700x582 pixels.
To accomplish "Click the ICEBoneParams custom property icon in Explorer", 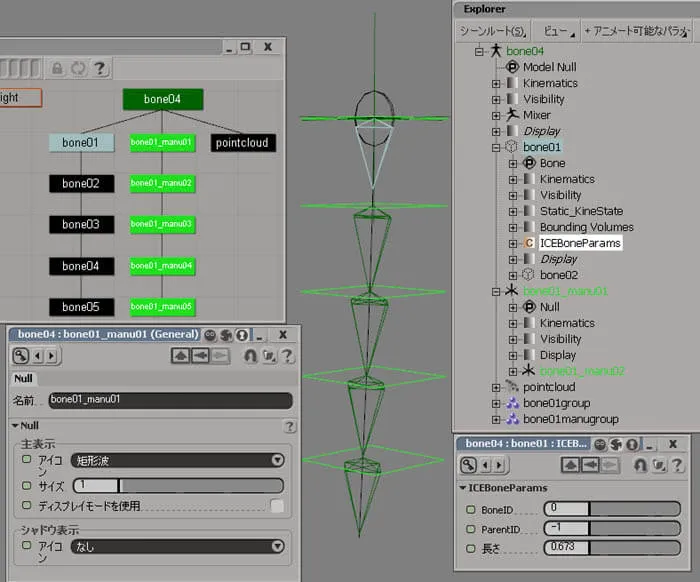I will [529, 243].
